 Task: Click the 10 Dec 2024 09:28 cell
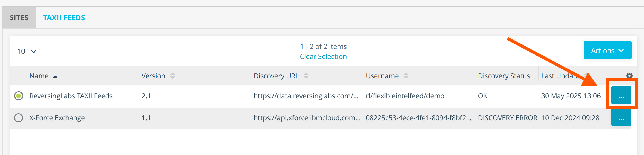[570, 118]
